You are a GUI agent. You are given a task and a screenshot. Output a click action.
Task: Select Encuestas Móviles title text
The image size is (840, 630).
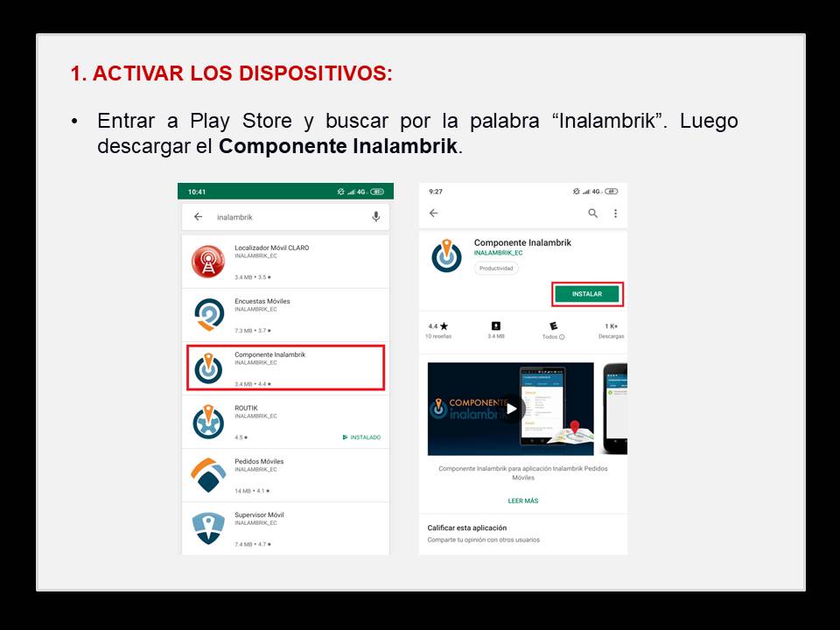click(262, 301)
